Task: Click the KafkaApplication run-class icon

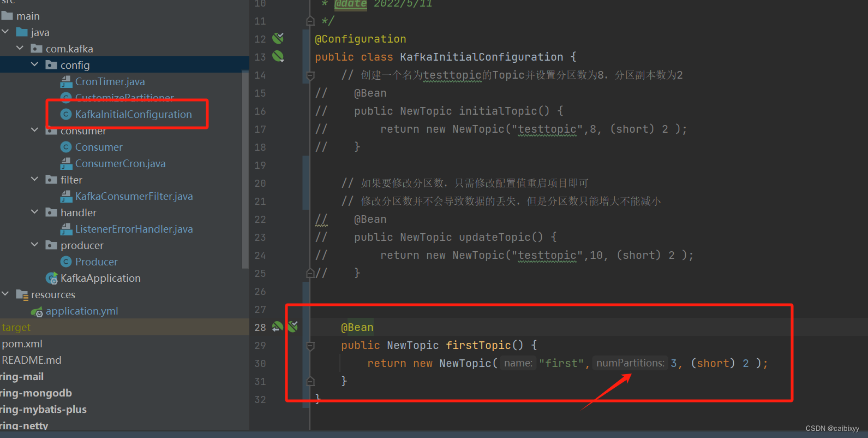Action: (x=52, y=279)
